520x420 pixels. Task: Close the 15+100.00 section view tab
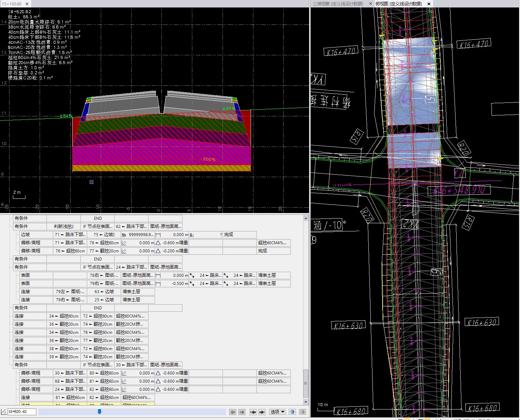point(27,4)
